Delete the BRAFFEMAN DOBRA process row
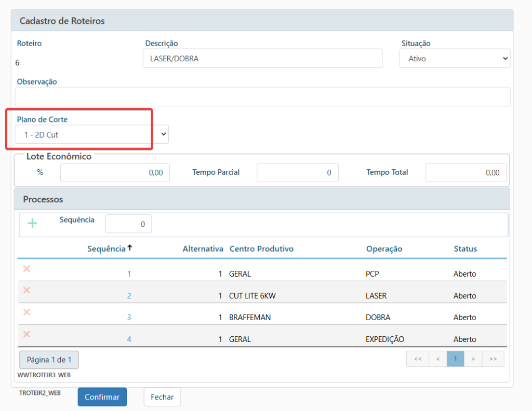Image resolution: width=532 pixels, height=411 pixels. tap(26, 312)
